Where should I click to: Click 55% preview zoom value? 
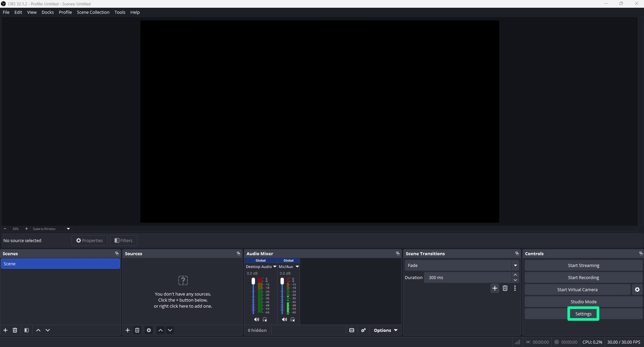[16, 229]
